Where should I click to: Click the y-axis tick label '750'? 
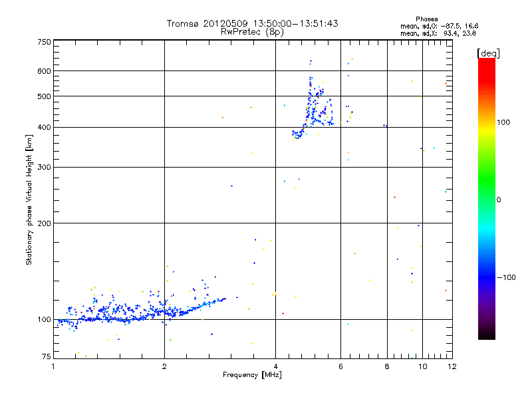point(44,42)
